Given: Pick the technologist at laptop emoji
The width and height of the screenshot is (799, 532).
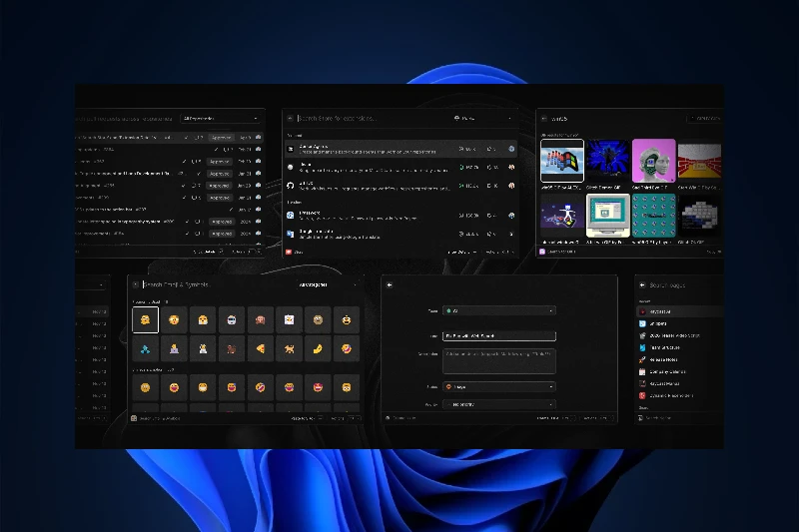Looking at the screenshot, I should click(x=174, y=348).
